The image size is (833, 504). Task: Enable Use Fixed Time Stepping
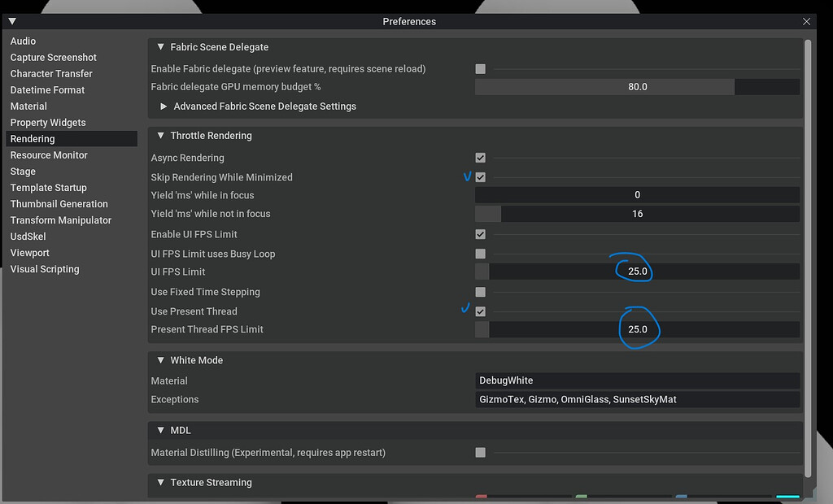click(480, 292)
